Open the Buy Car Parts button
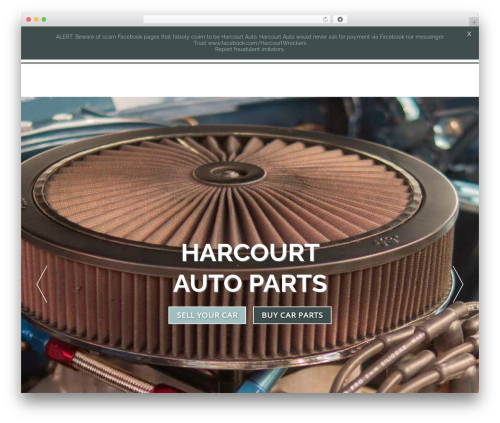The width and height of the screenshot is (500, 423). [x=292, y=315]
